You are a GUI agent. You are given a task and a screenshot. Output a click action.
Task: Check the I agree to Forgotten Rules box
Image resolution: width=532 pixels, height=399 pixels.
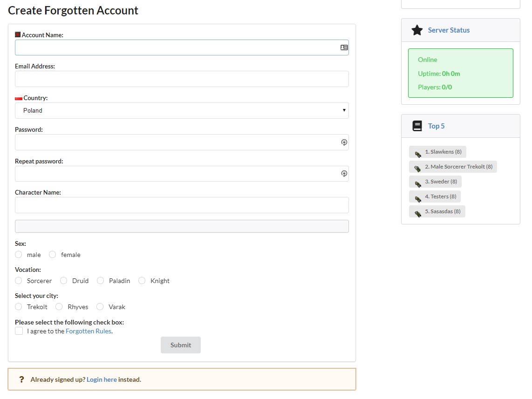click(19, 331)
